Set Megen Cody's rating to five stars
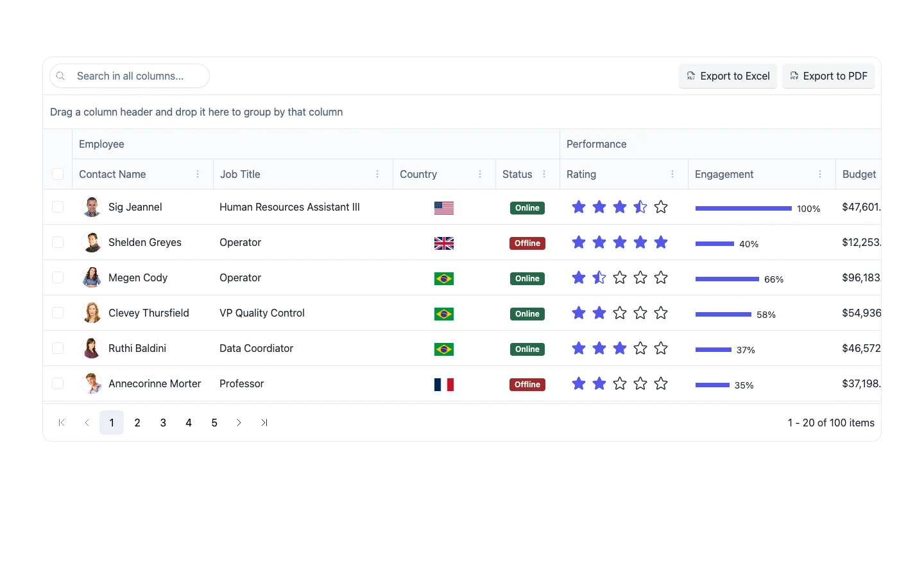The image size is (924, 578). (661, 277)
